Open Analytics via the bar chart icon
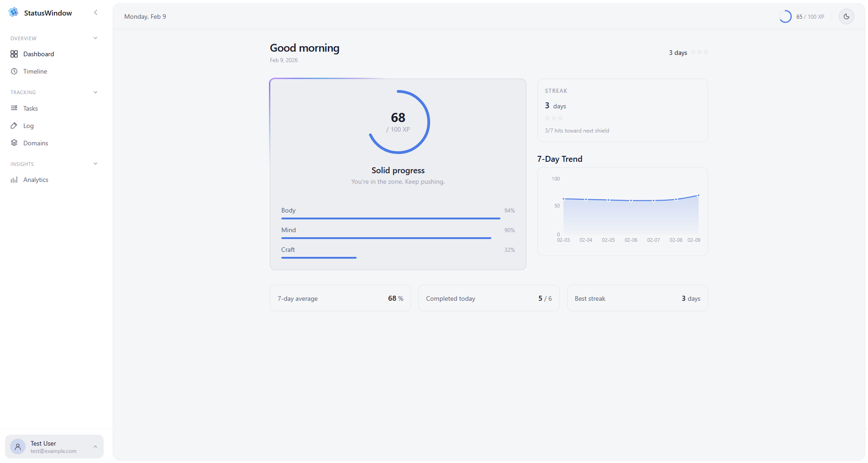This screenshot has width=868, height=463. pos(14,179)
